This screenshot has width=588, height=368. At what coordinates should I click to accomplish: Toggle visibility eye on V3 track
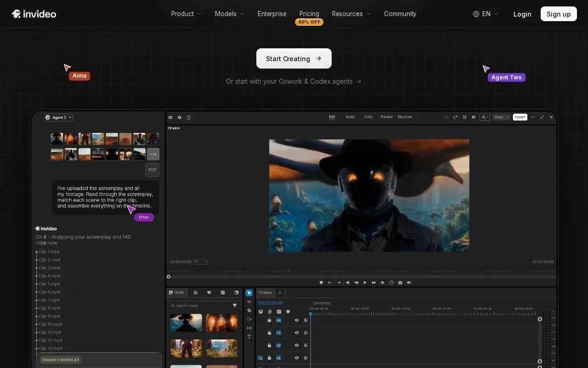(x=297, y=333)
